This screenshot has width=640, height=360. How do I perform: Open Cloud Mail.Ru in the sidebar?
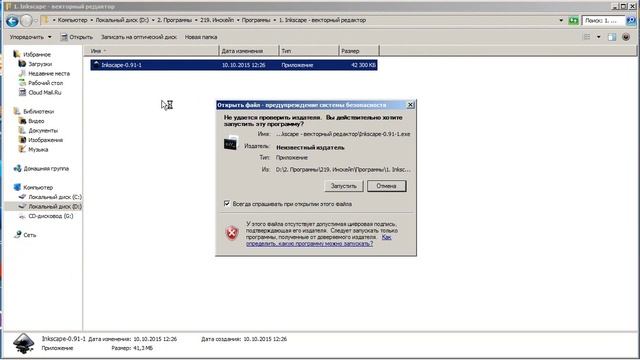(x=44, y=93)
